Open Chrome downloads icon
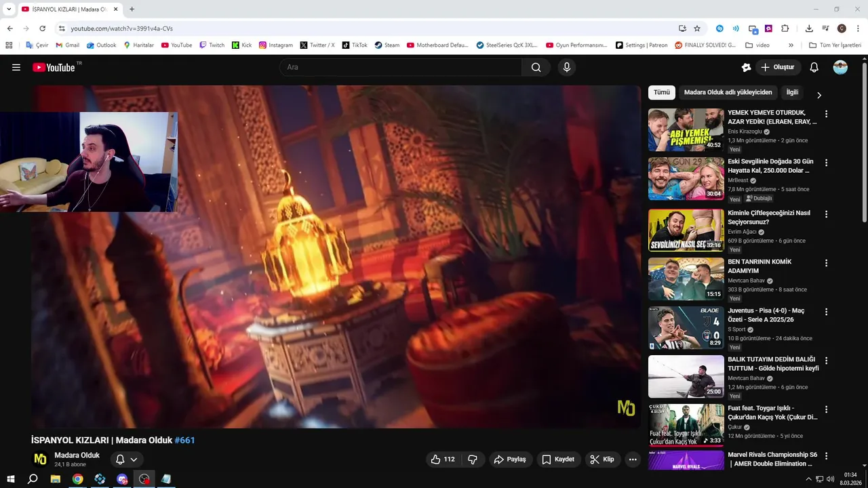This screenshot has width=868, height=488. click(809, 28)
